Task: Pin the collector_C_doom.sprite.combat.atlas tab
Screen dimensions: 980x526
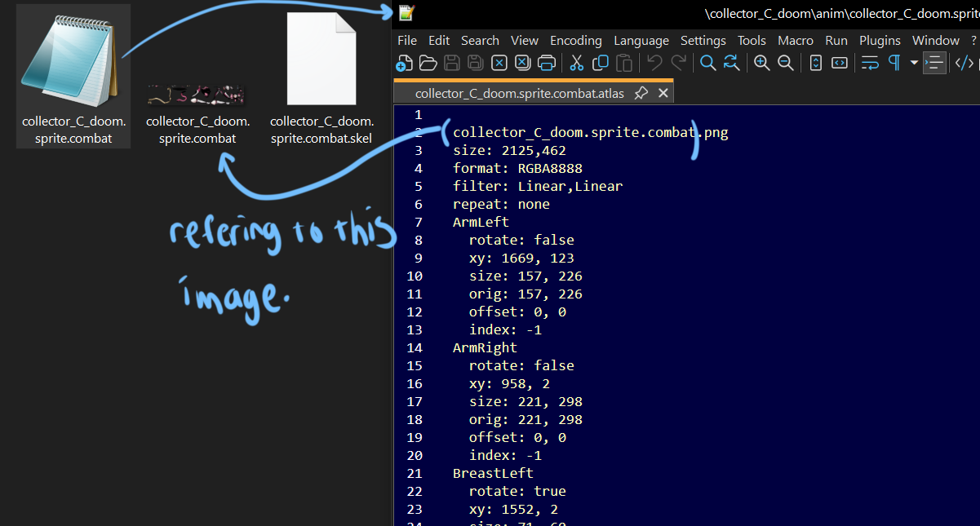Action: pyautogui.click(x=641, y=94)
